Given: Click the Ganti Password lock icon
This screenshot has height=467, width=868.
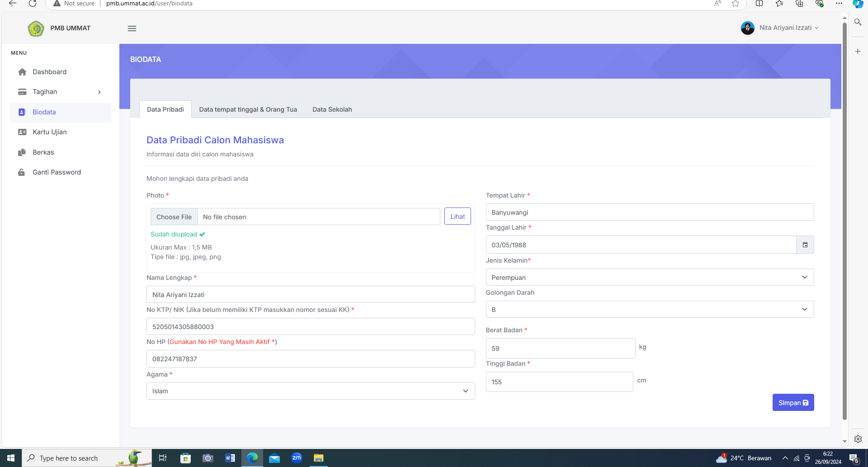Looking at the screenshot, I should point(22,172).
